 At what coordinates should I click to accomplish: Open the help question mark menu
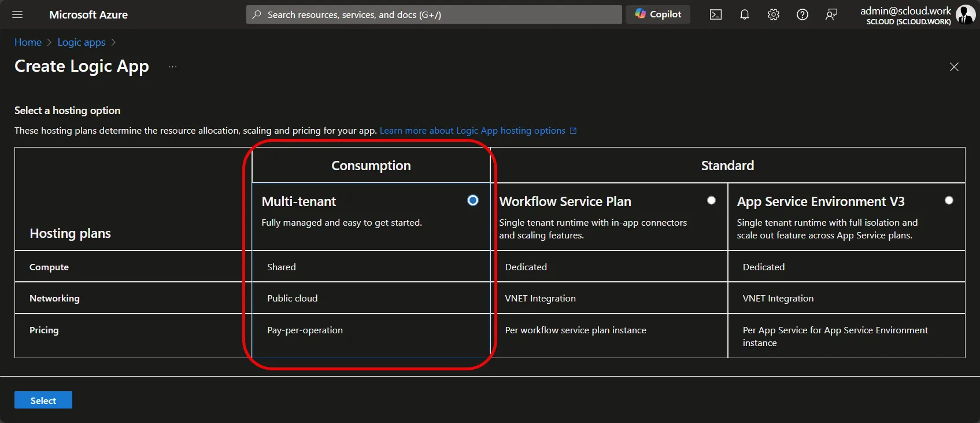(x=803, y=14)
